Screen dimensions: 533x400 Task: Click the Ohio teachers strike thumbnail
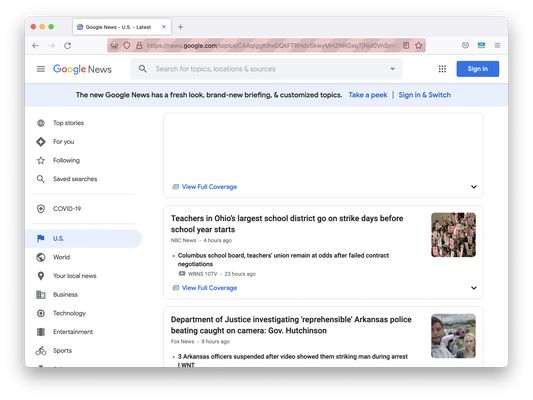453,235
